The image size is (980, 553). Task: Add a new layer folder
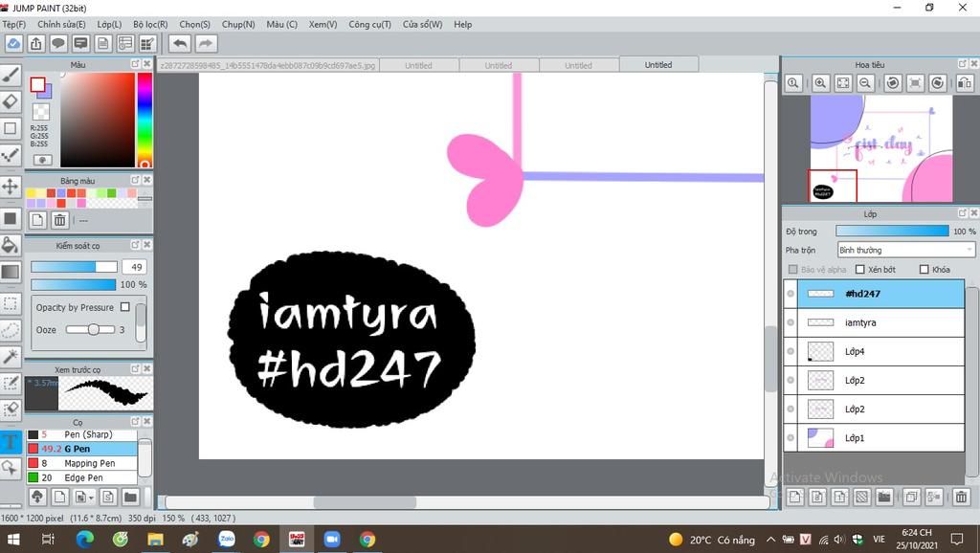pos(883,498)
